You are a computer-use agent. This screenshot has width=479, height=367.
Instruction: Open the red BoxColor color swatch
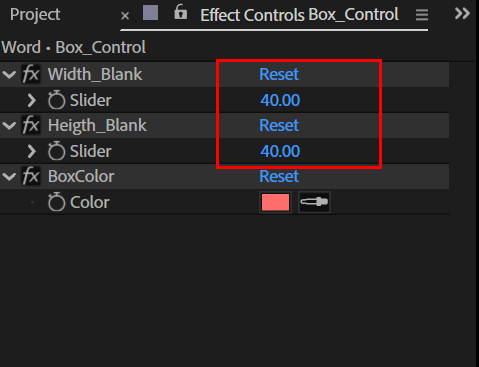tap(275, 202)
